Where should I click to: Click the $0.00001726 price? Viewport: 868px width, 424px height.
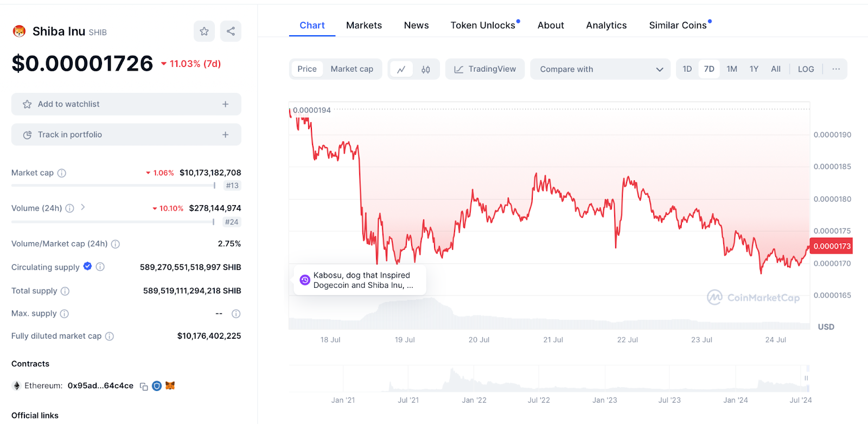82,64
